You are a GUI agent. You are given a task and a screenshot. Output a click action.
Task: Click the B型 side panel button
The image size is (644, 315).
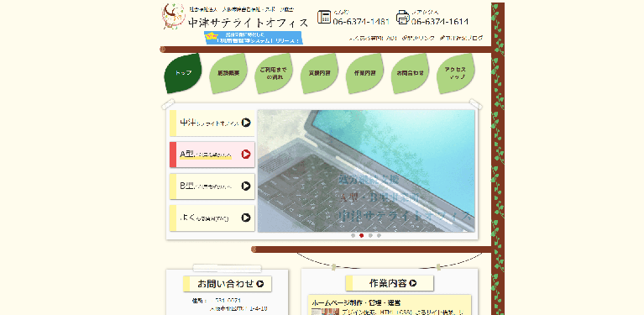[212, 186]
